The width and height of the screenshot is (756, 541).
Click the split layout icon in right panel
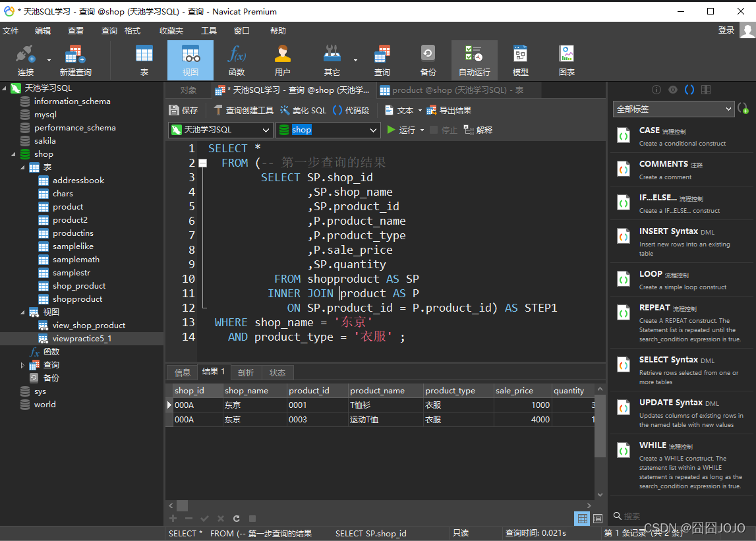[706, 90]
